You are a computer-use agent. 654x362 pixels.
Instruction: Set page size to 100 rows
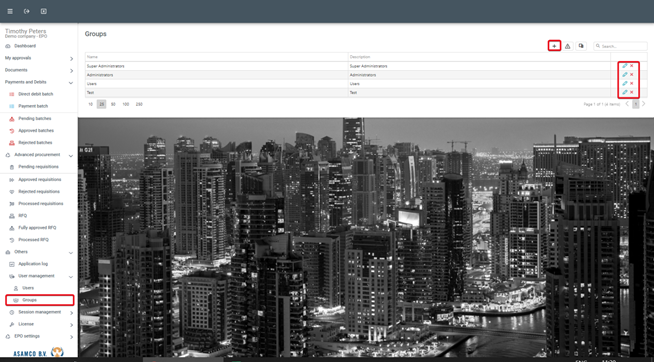pos(126,104)
